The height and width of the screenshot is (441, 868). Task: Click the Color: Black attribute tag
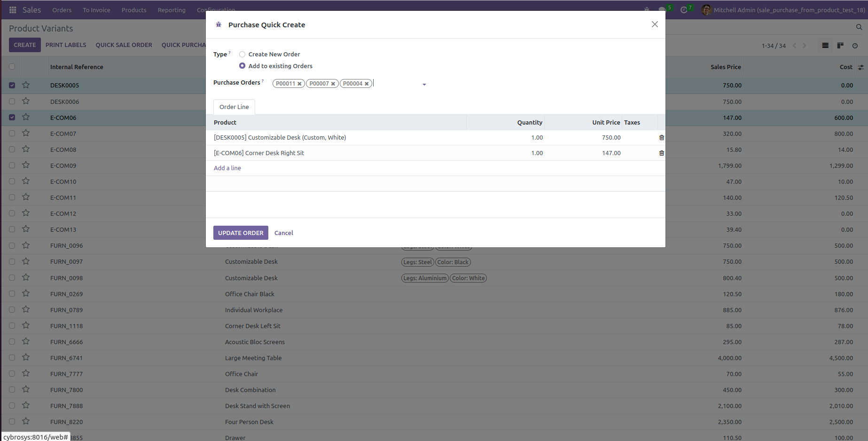click(x=453, y=262)
